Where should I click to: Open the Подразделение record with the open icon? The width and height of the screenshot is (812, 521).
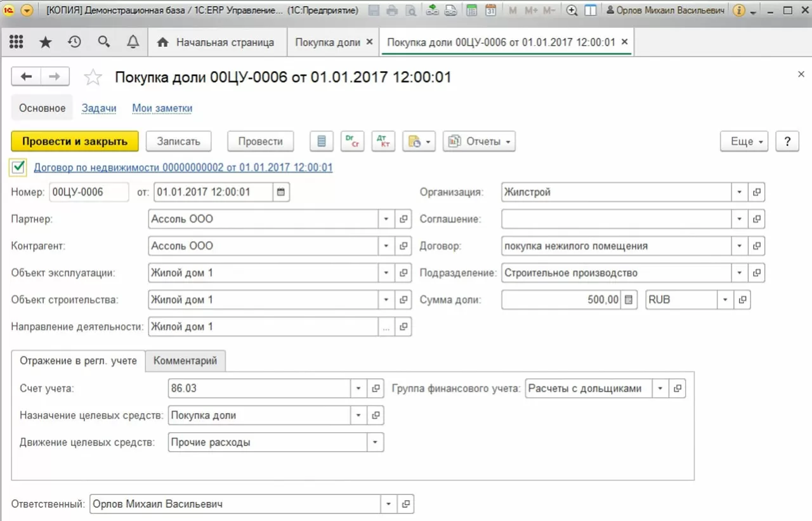point(757,273)
